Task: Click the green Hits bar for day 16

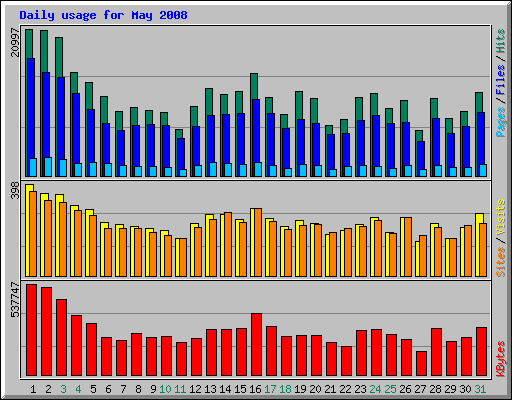Action: pos(254,86)
